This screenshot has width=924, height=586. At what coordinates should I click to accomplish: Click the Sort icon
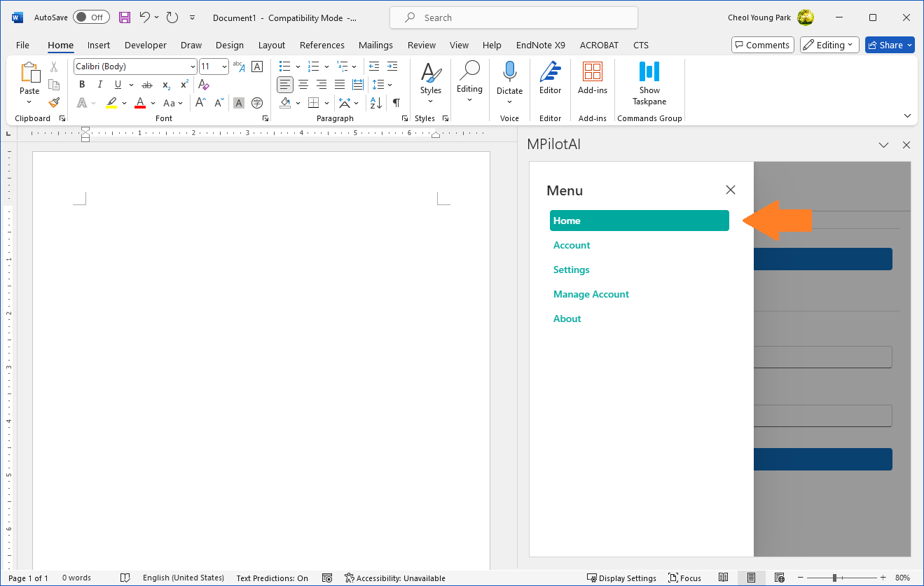coord(376,103)
